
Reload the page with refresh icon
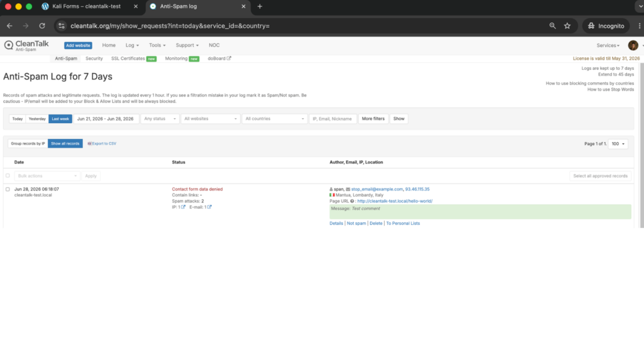click(x=42, y=26)
